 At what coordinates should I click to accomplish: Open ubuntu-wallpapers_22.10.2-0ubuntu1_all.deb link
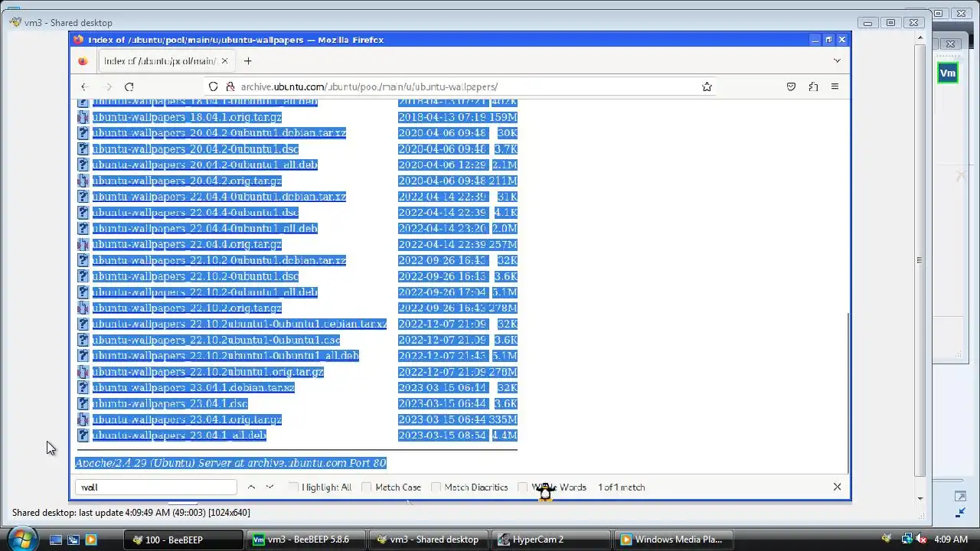tap(204, 292)
